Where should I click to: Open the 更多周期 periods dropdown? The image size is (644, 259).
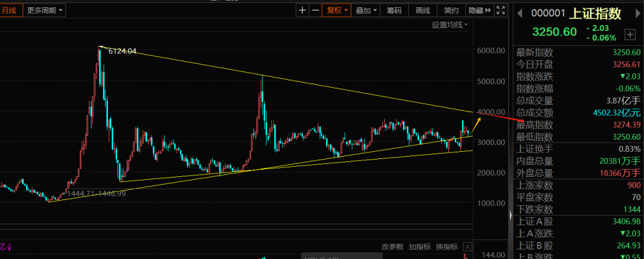pyautogui.click(x=44, y=10)
